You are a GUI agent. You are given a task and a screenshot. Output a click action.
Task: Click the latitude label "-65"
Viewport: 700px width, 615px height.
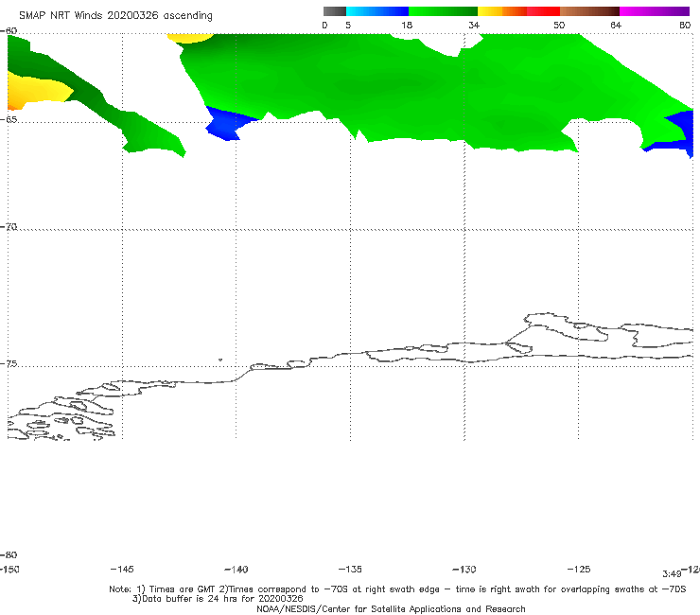pos(9,119)
